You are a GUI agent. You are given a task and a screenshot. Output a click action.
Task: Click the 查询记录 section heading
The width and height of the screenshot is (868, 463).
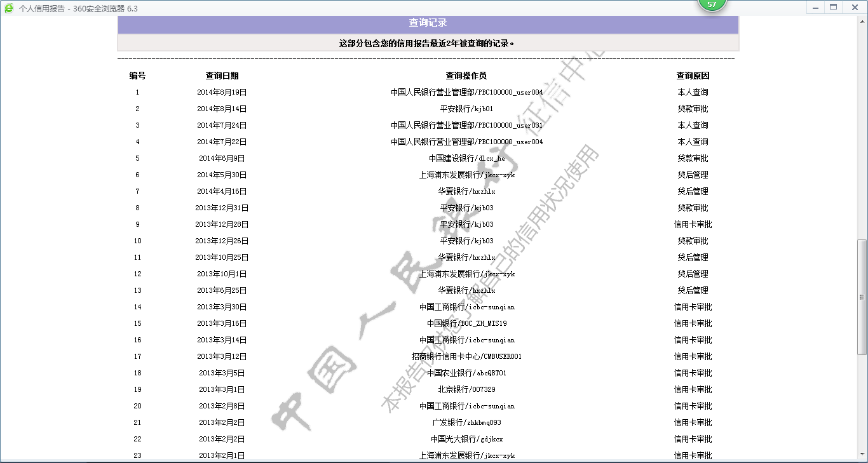coord(428,23)
